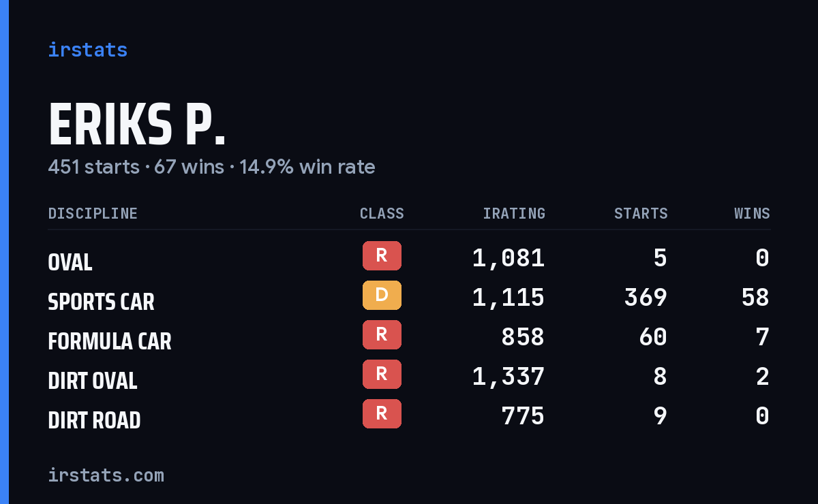Screen dimensions: 818x504
Task: Open the Dirt Road discipline name
Action: pyautogui.click(x=94, y=420)
